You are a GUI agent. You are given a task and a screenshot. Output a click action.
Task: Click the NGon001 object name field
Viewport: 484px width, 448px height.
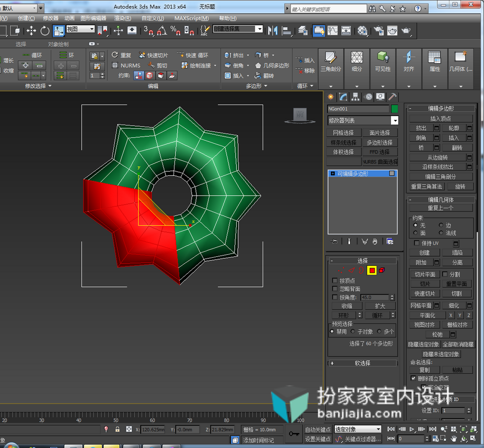tap(358, 109)
